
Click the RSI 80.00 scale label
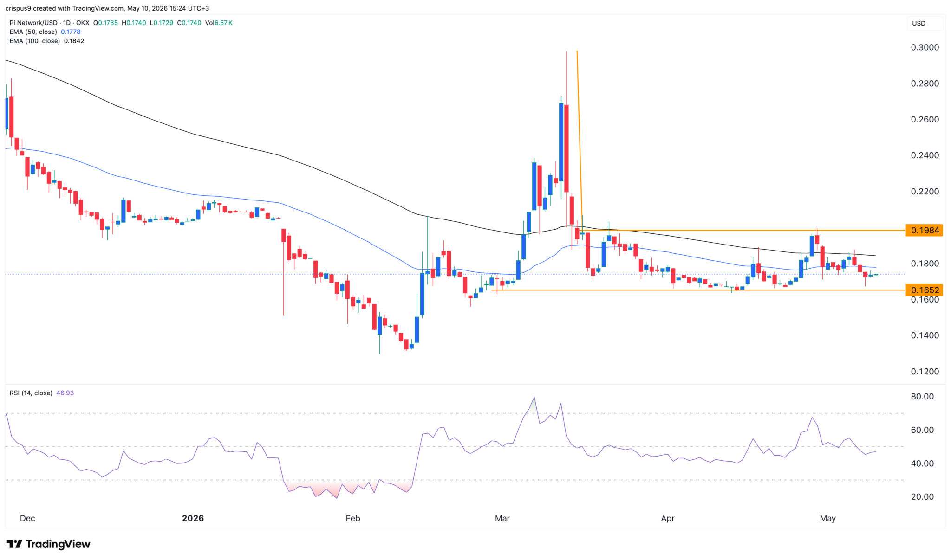coord(922,397)
